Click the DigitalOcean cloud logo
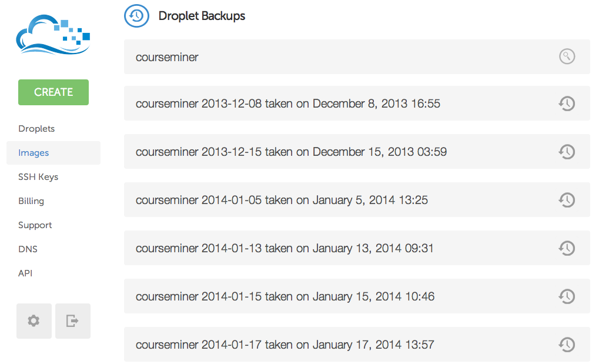Screen dimensions: 612x364 click(53, 38)
